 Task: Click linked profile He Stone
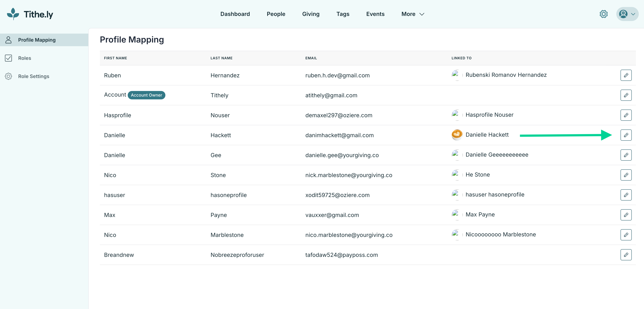pyautogui.click(x=478, y=175)
